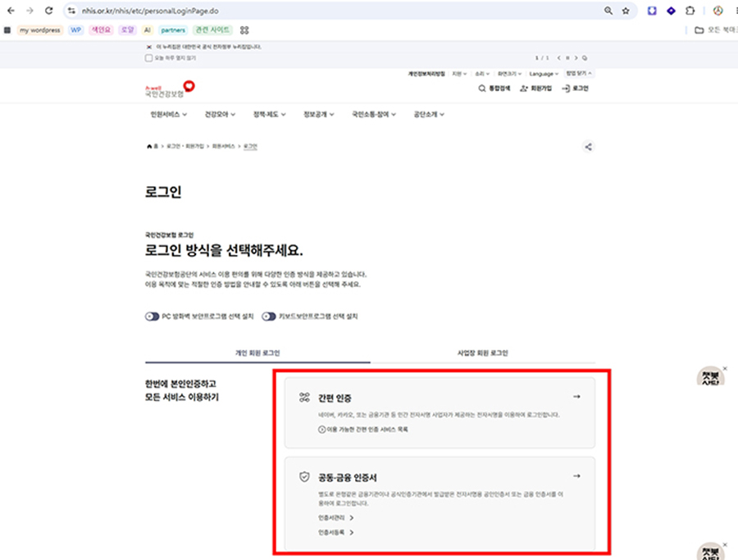Expand the 국민소통·참여 menu
This screenshot has width=738, height=560.
[374, 114]
